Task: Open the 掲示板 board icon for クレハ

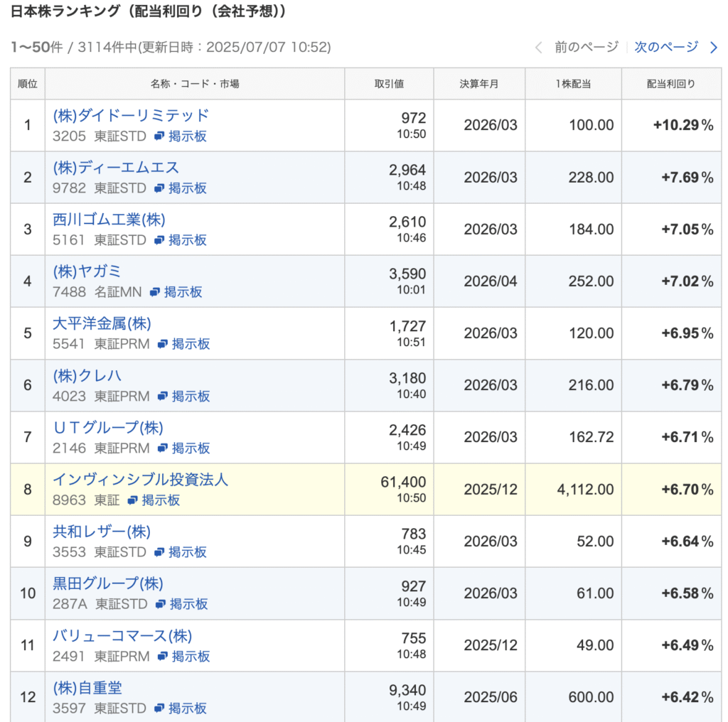Action: (163, 397)
